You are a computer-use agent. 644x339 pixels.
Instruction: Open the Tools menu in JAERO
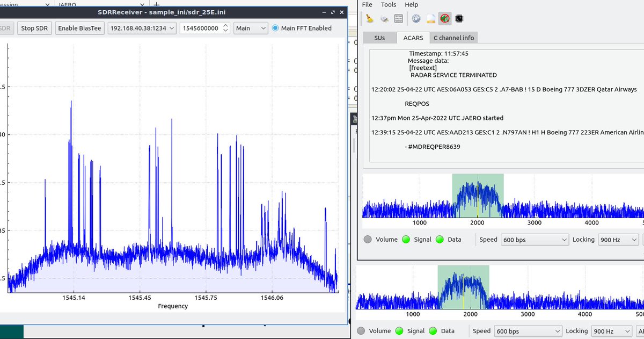tap(389, 4)
